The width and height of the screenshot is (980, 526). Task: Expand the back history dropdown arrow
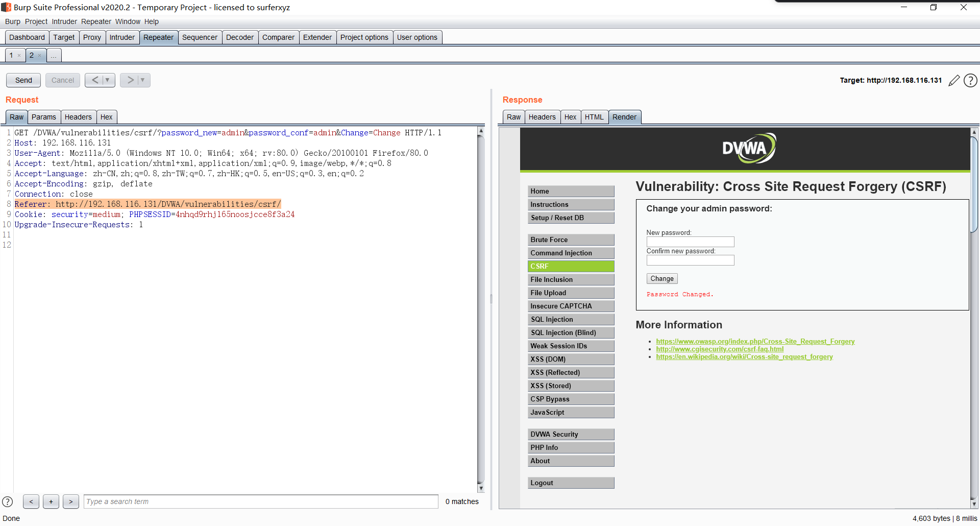108,80
